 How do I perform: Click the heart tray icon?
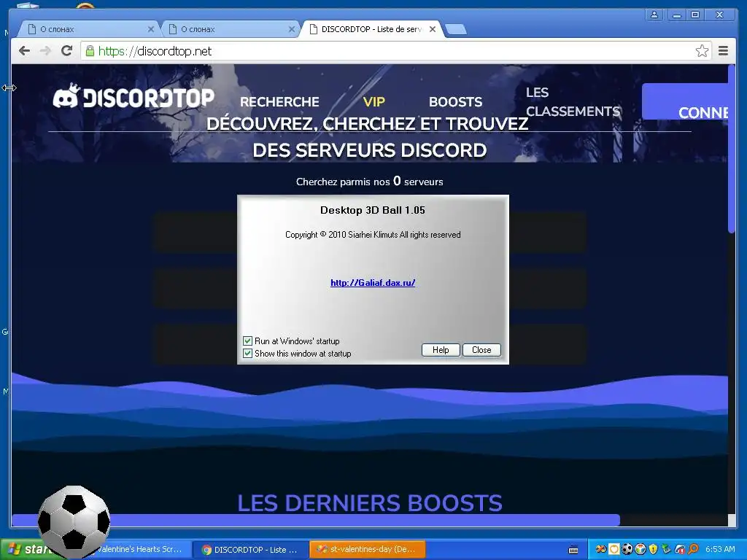click(614, 550)
